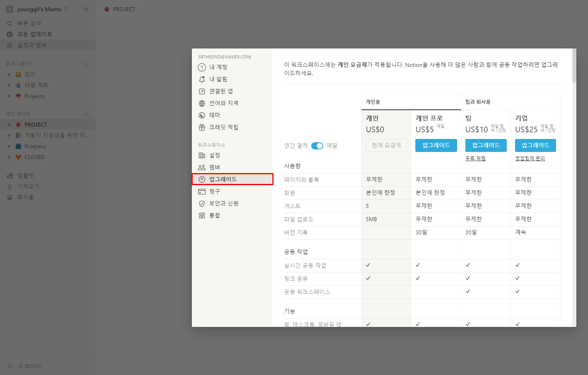The height and width of the screenshot is (375, 588).
Task: Open the Progress page
Action: (48, 146)
